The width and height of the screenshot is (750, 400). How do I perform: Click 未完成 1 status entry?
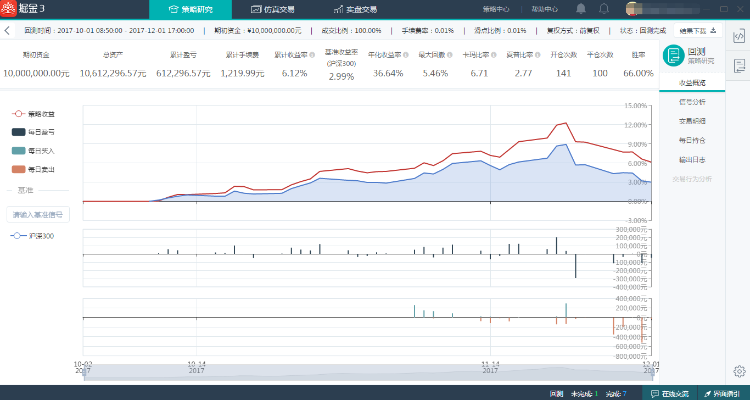point(584,394)
